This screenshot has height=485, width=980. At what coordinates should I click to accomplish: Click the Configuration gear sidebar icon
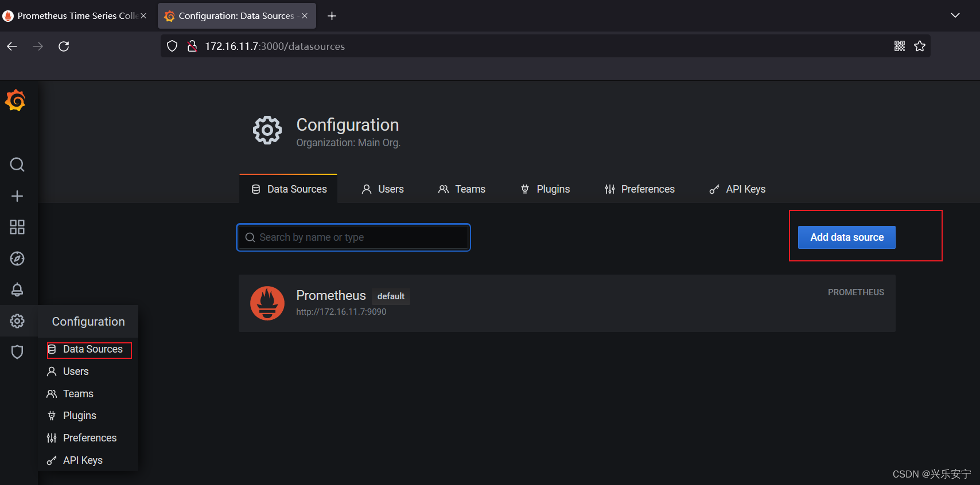tap(17, 321)
